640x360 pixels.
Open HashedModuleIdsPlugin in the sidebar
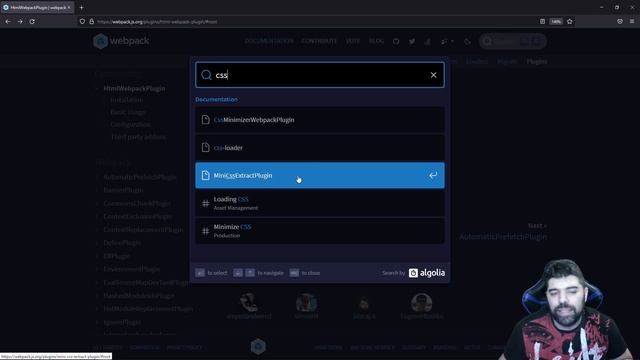(x=139, y=296)
